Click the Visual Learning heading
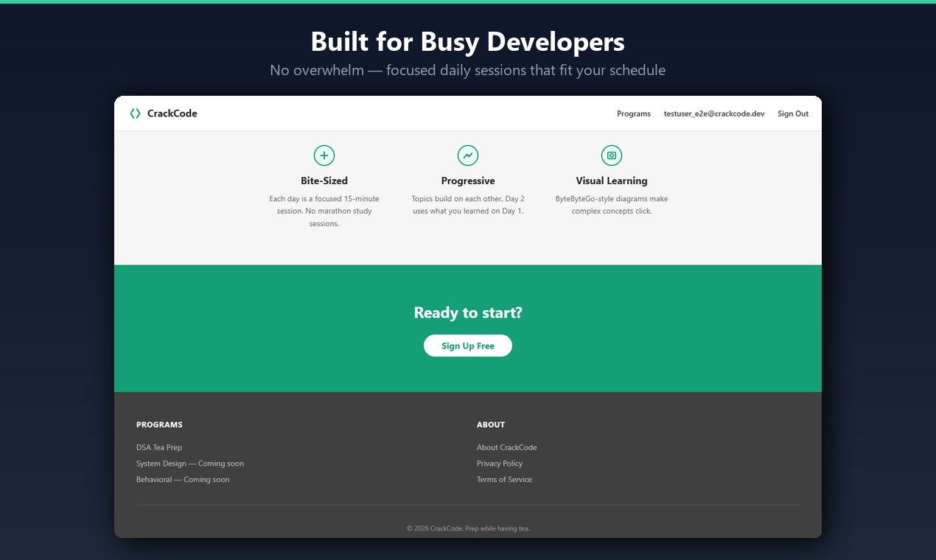Image resolution: width=936 pixels, height=560 pixels. 612,181
